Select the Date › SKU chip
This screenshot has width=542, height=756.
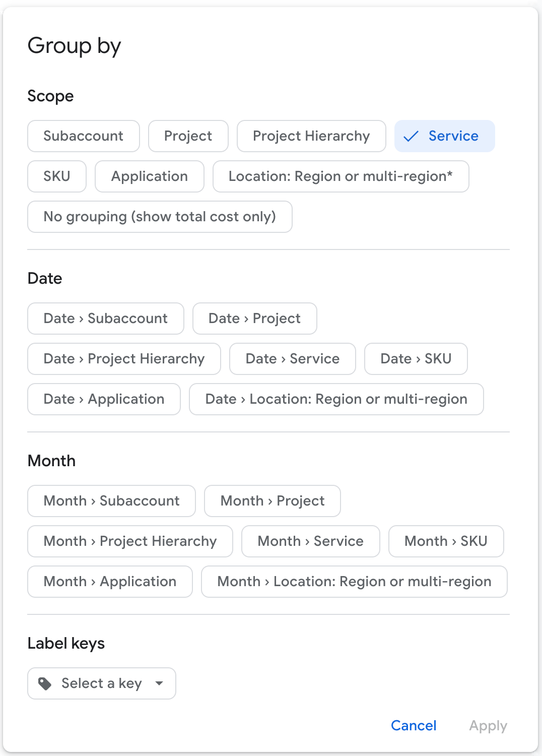(416, 359)
